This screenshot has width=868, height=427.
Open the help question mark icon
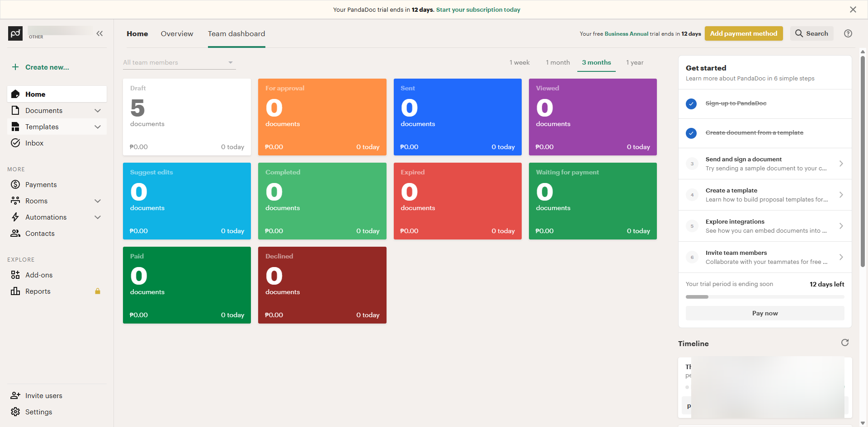pos(848,33)
